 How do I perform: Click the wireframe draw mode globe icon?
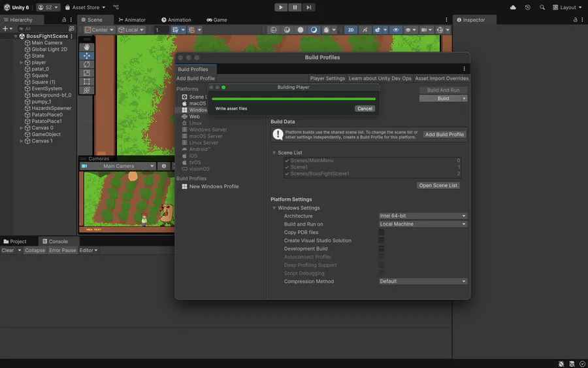[273, 29]
